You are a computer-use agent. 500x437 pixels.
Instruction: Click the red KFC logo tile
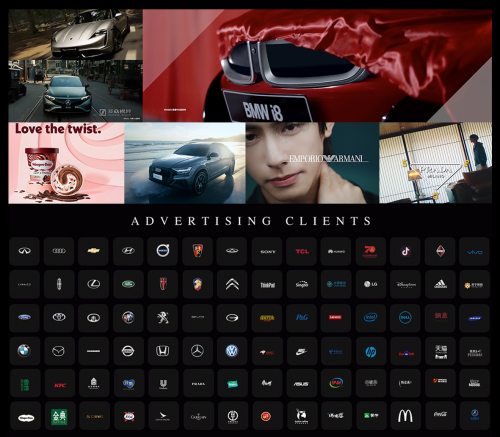click(x=59, y=383)
